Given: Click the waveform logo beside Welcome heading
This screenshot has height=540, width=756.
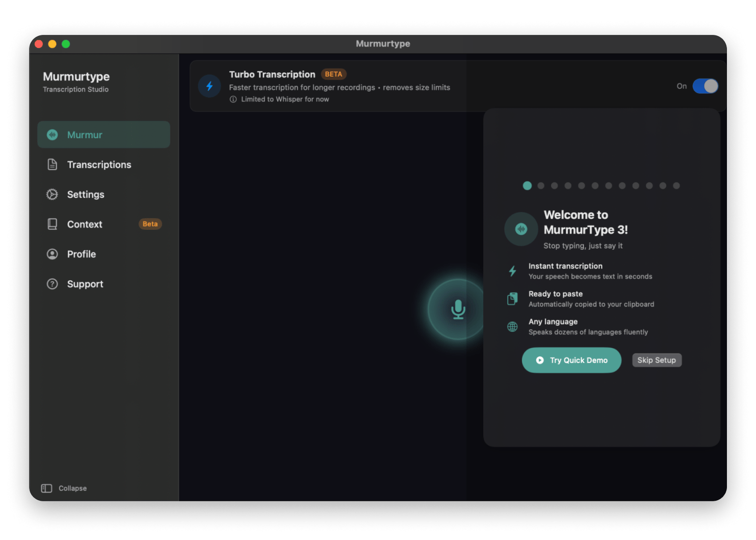Looking at the screenshot, I should point(521,229).
